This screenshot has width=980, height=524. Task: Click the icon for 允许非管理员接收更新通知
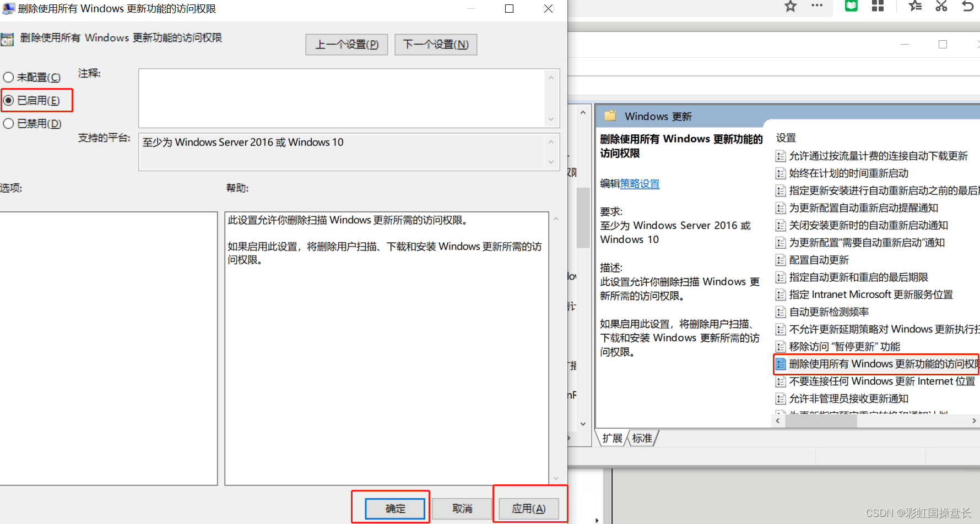pyautogui.click(x=780, y=399)
